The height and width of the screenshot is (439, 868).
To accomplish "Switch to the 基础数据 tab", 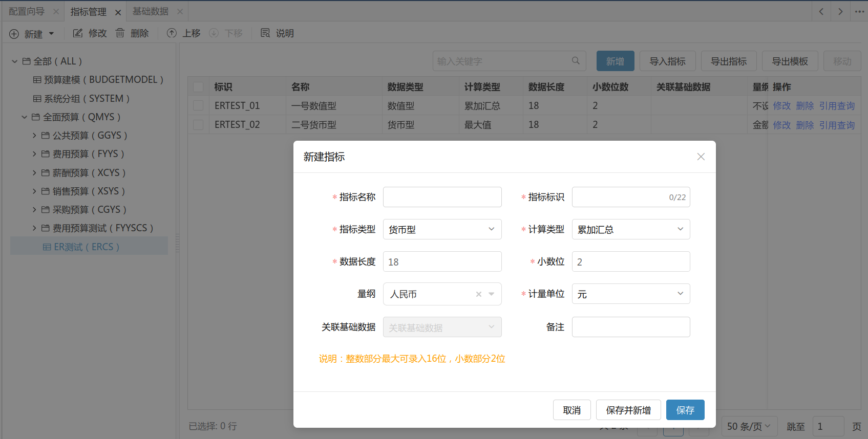I will 151,11.
